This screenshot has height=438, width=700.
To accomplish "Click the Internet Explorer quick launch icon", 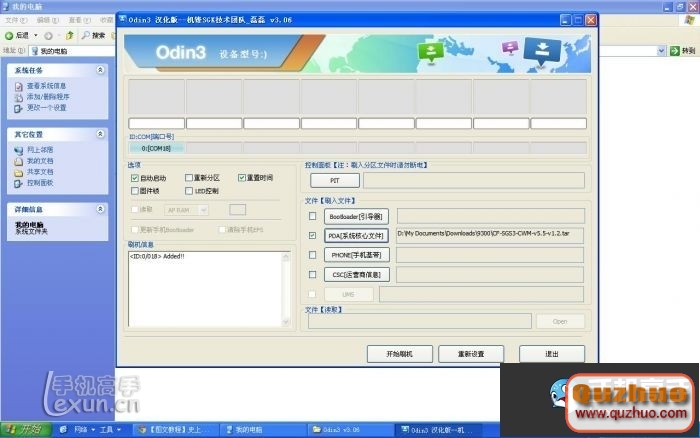I will [x=63, y=430].
